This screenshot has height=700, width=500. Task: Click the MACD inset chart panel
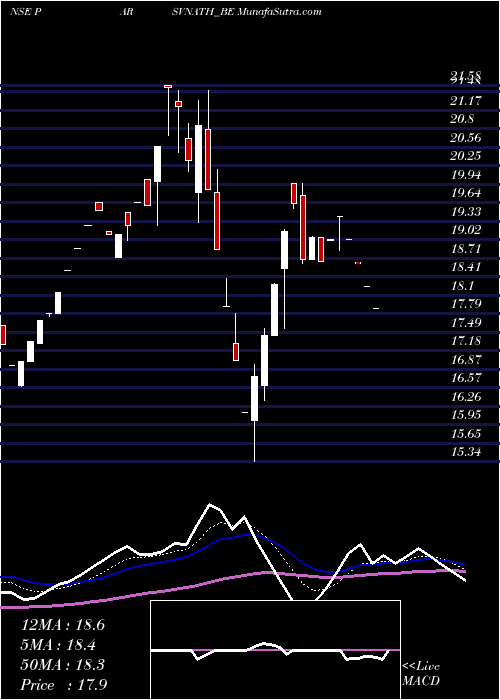tap(275, 650)
